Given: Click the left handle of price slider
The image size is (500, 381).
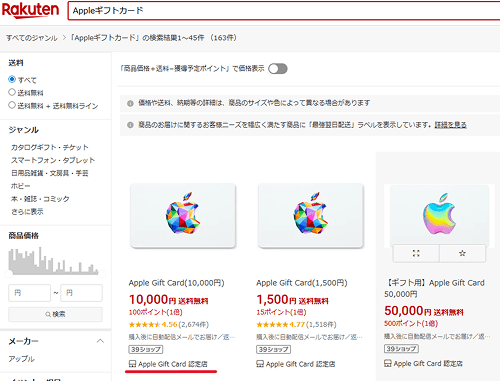Looking at the screenshot, I should [9, 274].
